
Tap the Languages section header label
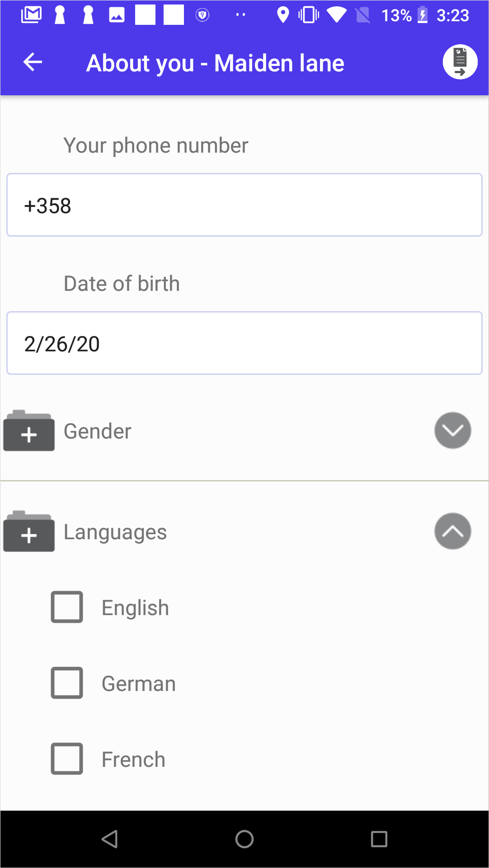coord(115,532)
